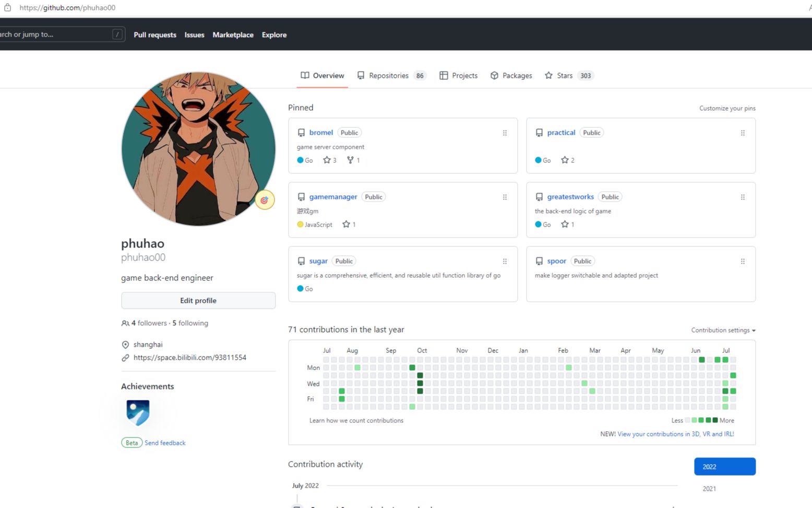Open the sugar repository link

click(318, 261)
